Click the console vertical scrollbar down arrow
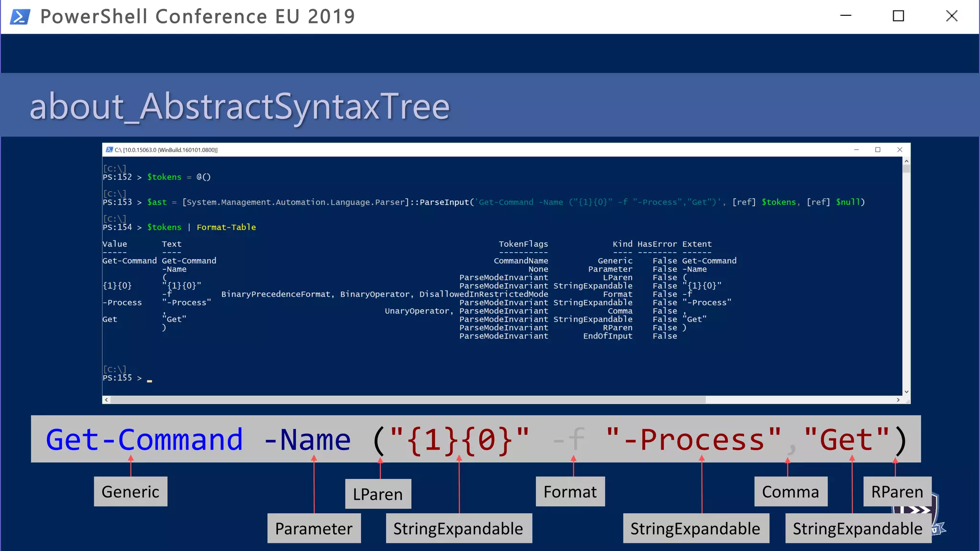The height and width of the screenshot is (551, 980). coord(906,392)
